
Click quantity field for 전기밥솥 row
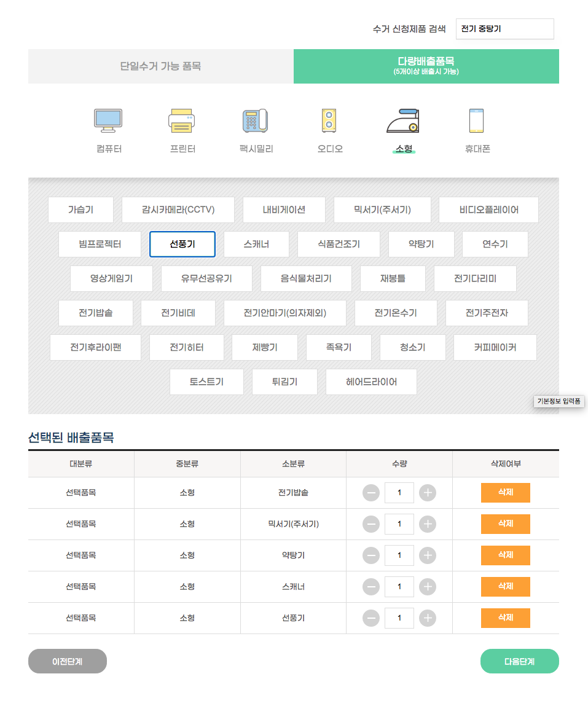click(x=399, y=493)
